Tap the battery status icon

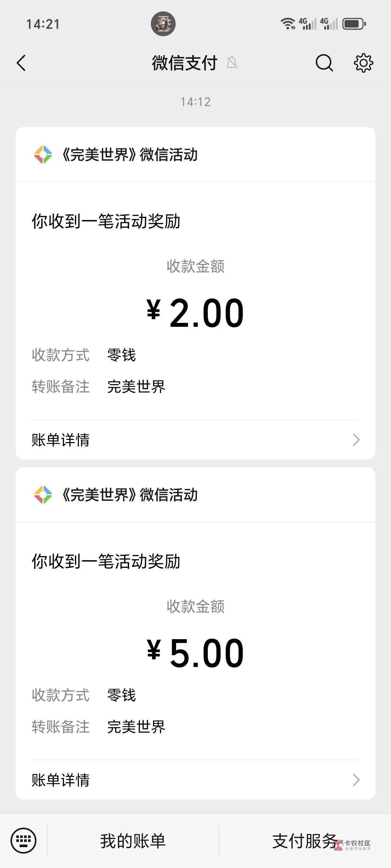pyautogui.click(x=354, y=24)
